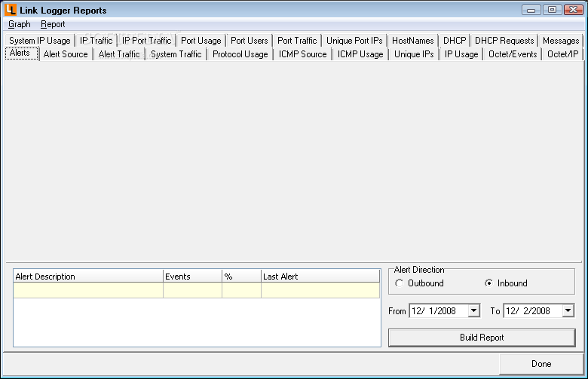
Task: Go to Port Users tab
Action: point(249,41)
